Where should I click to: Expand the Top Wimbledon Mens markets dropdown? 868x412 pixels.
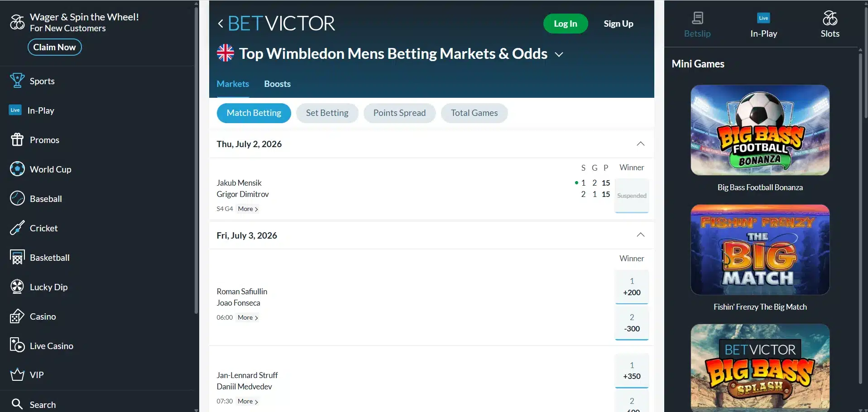pos(559,54)
